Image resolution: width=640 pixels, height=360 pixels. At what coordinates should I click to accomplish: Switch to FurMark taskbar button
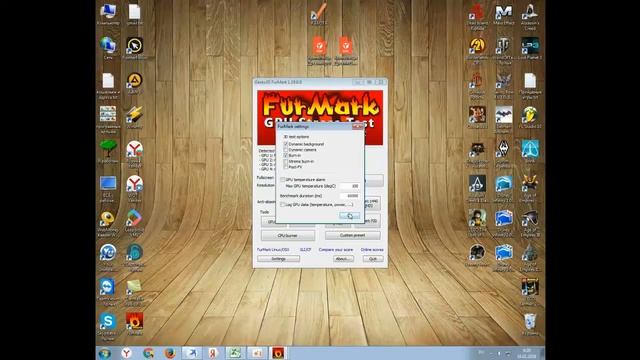(278, 353)
